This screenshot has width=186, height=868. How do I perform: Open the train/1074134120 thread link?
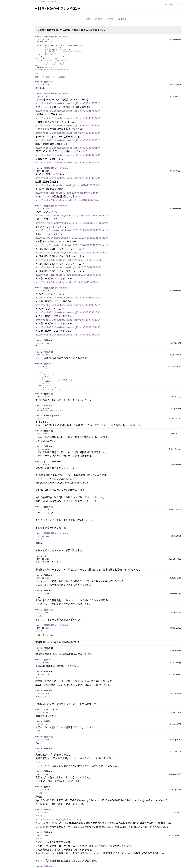pyautogui.click(x=68, y=155)
